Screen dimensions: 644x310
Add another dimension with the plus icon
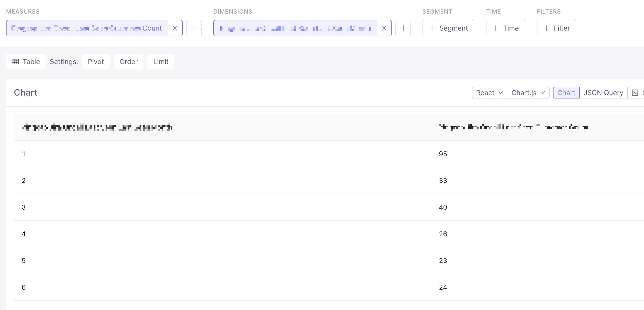click(x=403, y=28)
